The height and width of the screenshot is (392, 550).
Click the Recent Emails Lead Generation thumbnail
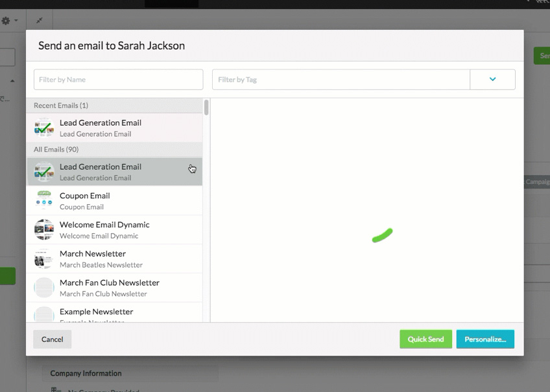coord(44,128)
